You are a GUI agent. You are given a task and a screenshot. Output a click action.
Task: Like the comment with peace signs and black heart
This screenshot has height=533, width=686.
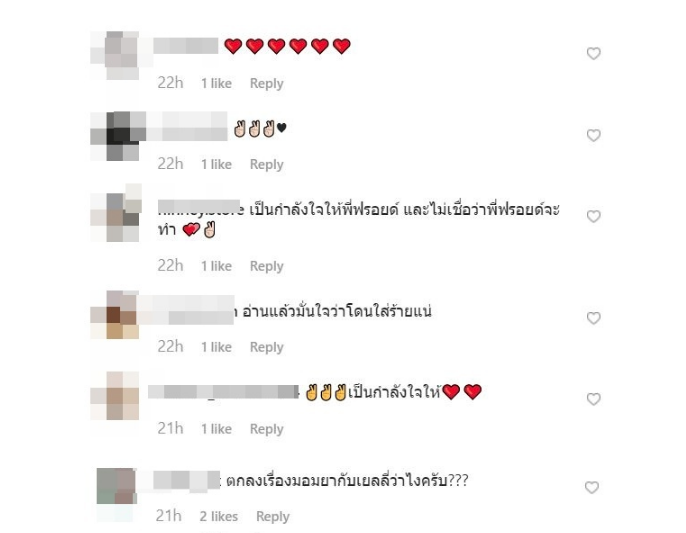[x=593, y=135]
